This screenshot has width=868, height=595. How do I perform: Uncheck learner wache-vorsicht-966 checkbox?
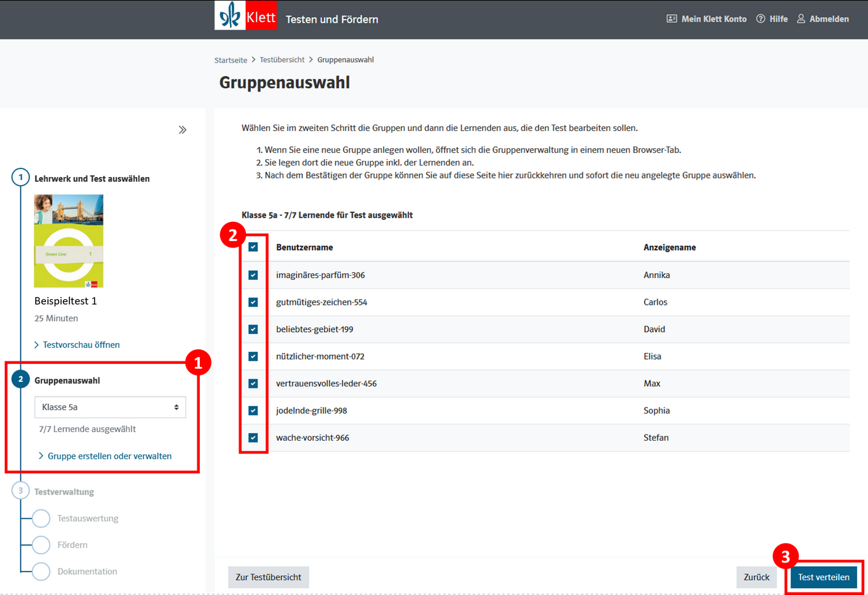point(253,438)
